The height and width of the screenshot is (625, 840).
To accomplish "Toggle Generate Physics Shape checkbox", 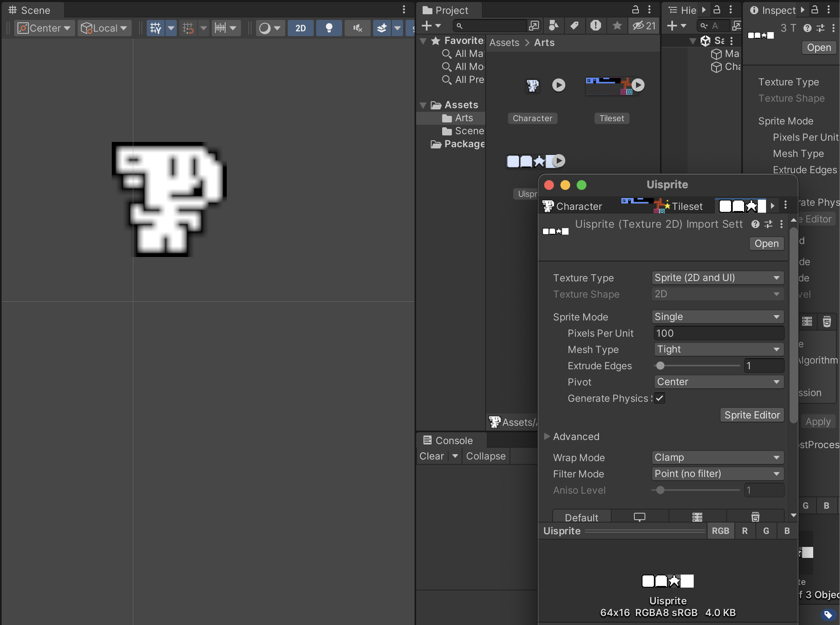I will 660,398.
